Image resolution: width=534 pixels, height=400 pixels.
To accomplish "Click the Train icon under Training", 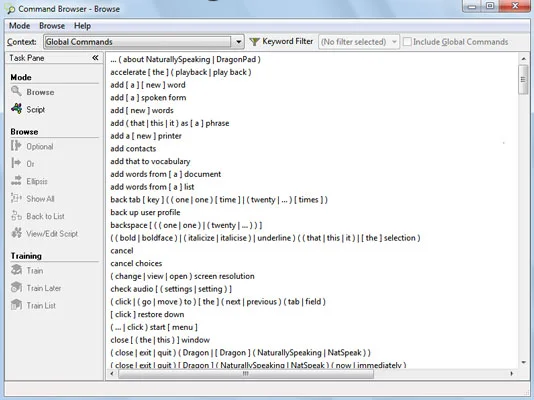I will (x=16, y=270).
